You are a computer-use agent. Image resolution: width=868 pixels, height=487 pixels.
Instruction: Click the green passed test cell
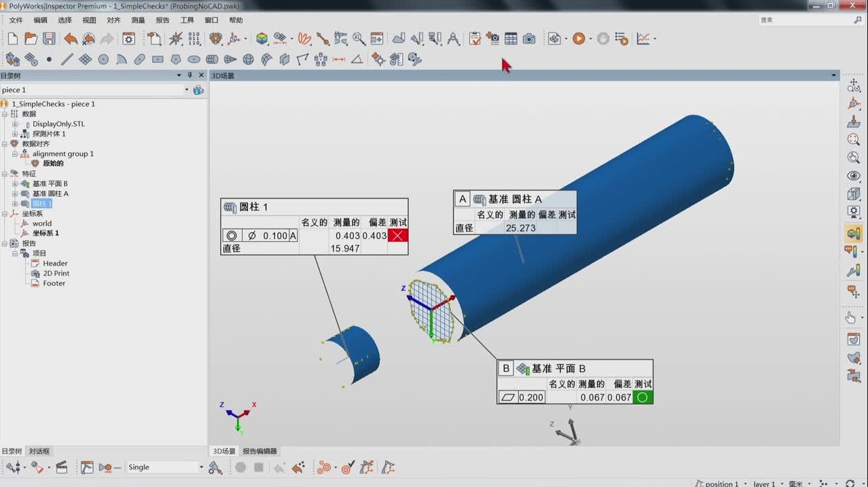643,397
